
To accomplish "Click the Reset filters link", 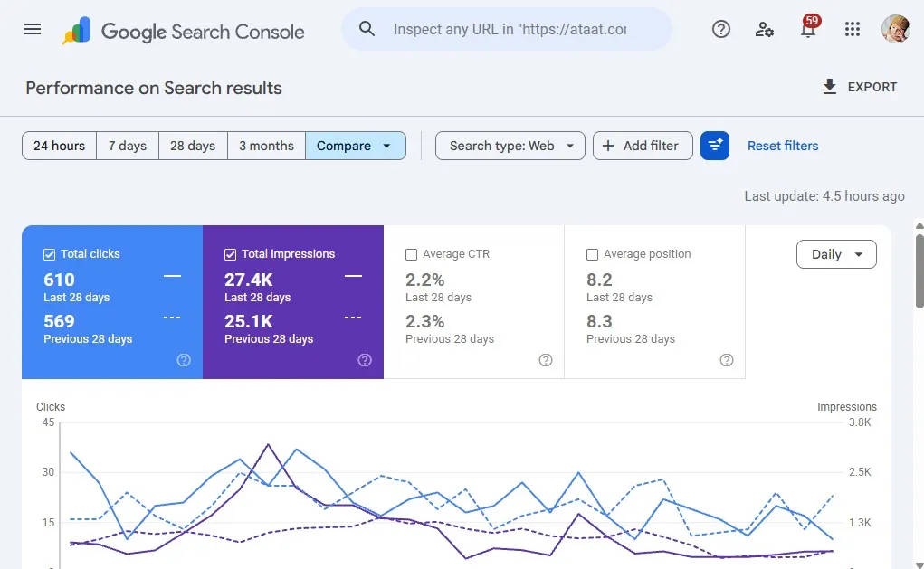I will 783,146.
